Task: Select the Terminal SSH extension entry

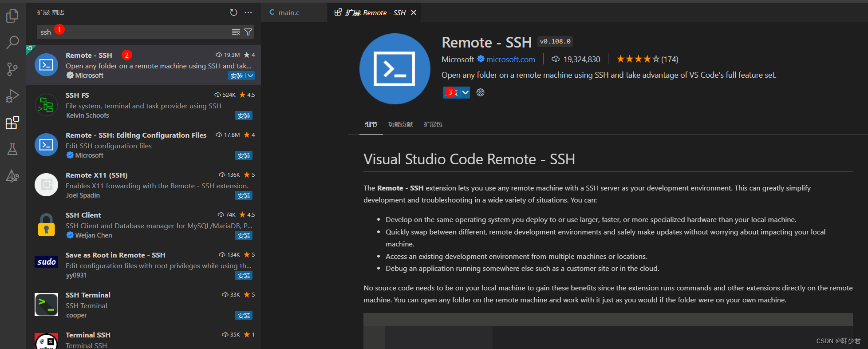Action: pos(143,339)
